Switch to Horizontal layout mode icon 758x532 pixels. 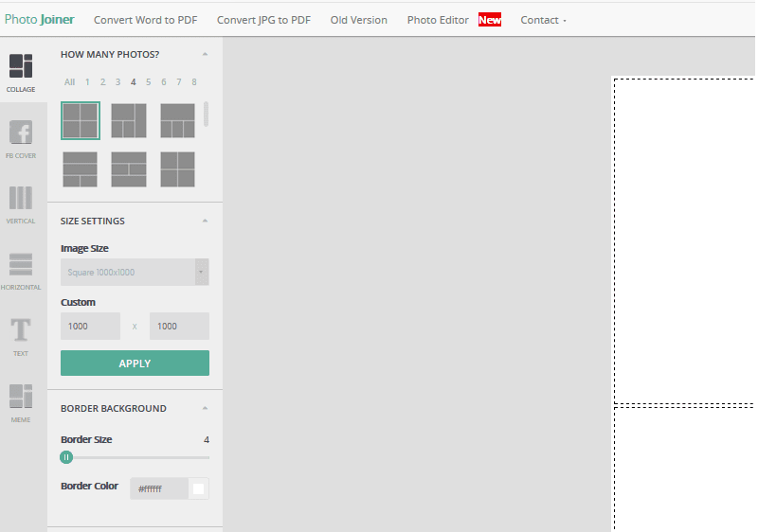coord(21,264)
